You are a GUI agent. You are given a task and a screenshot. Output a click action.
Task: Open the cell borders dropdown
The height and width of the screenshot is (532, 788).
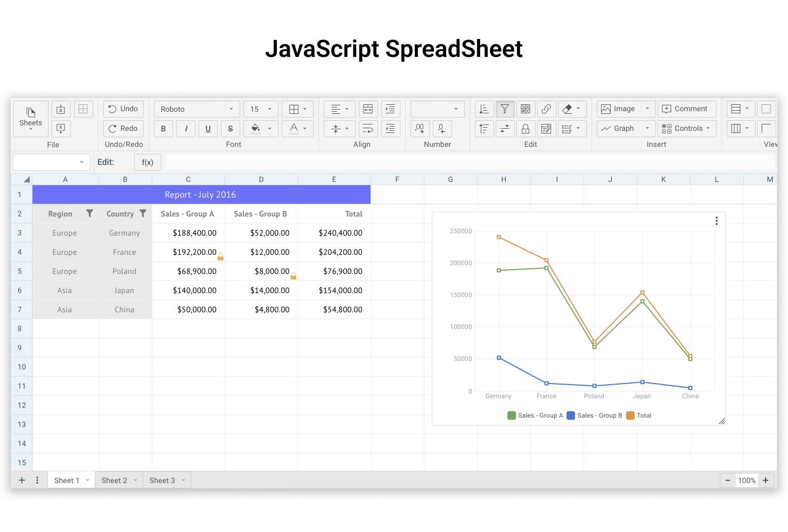[x=298, y=109]
